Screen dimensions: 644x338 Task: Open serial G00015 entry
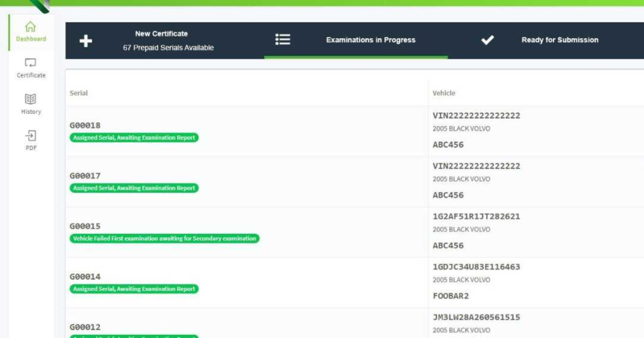pos(85,226)
